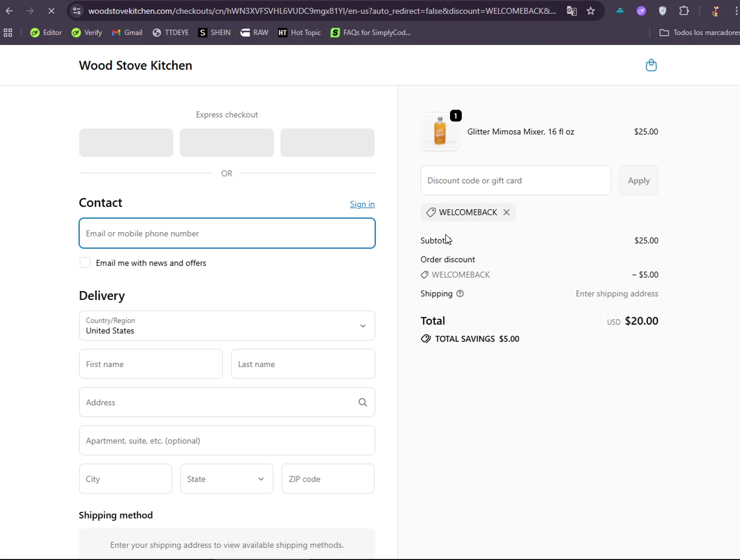740x560 pixels.
Task: Expand the Country/Region dropdown
Action: [227, 326]
